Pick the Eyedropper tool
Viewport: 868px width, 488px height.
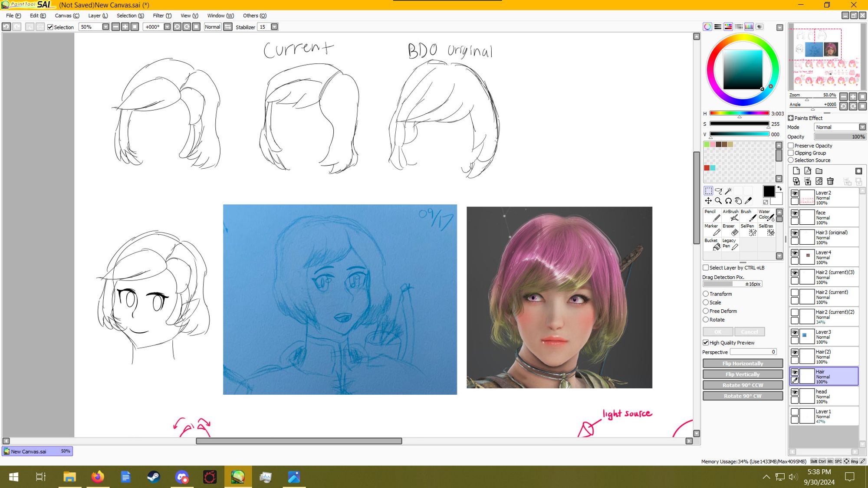click(x=748, y=201)
